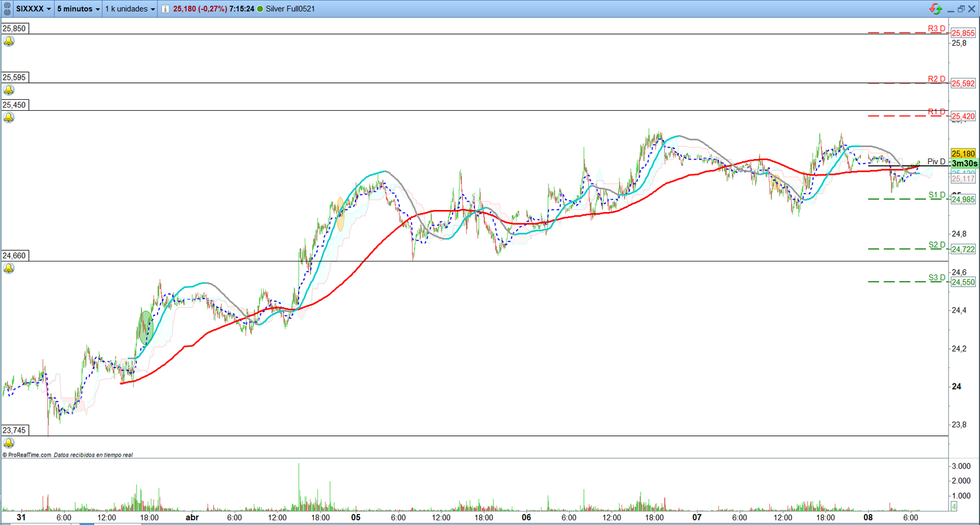Click the R1 D pivot label

[936, 112]
